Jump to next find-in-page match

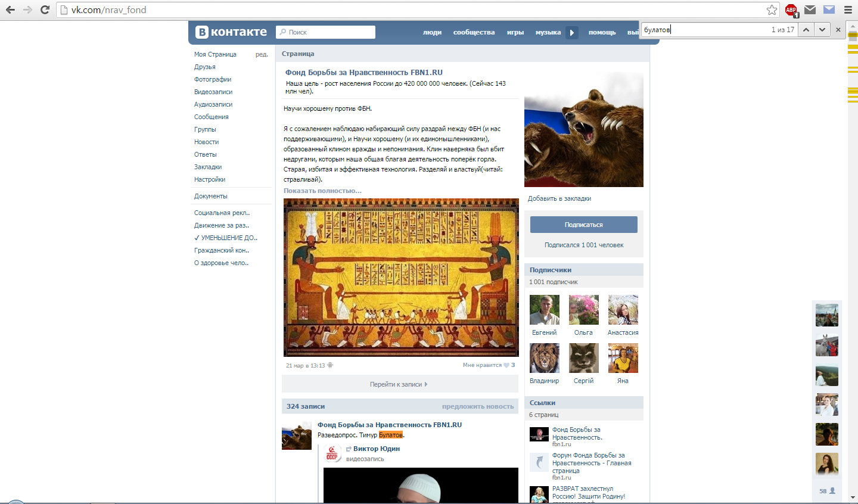tap(822, 30)
